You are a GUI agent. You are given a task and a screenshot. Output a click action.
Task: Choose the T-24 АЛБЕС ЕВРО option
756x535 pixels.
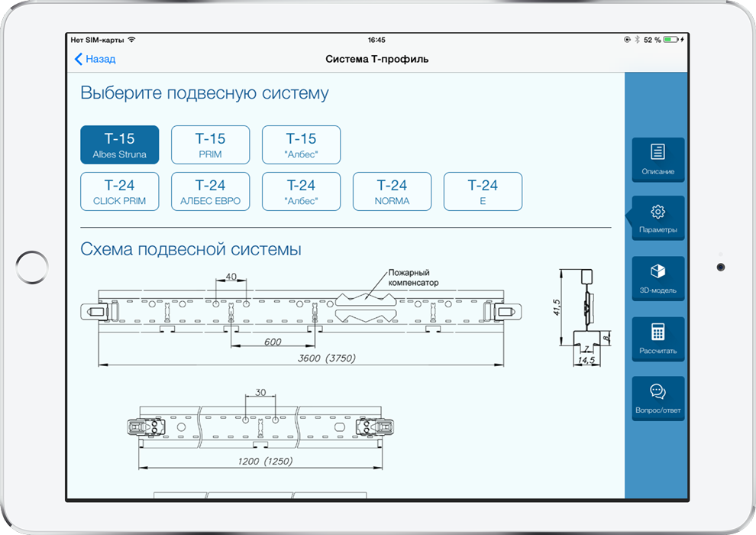(x=210, y=192)
